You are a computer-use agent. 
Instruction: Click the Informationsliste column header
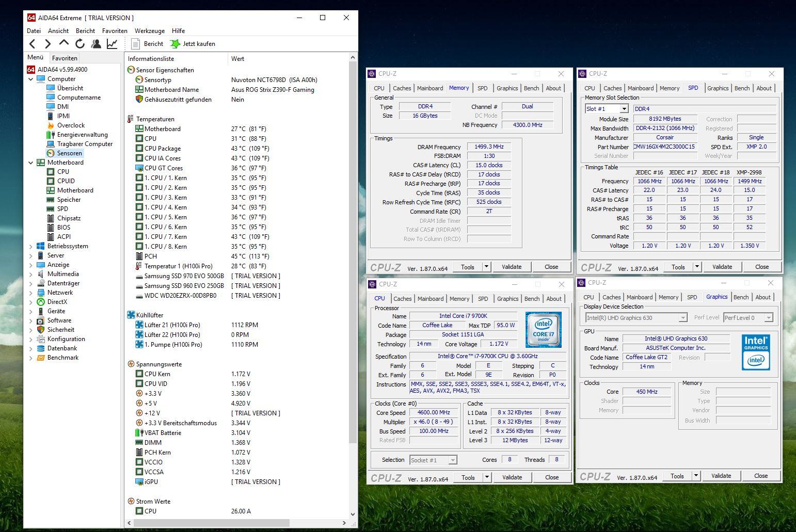(x=176, y=59)
